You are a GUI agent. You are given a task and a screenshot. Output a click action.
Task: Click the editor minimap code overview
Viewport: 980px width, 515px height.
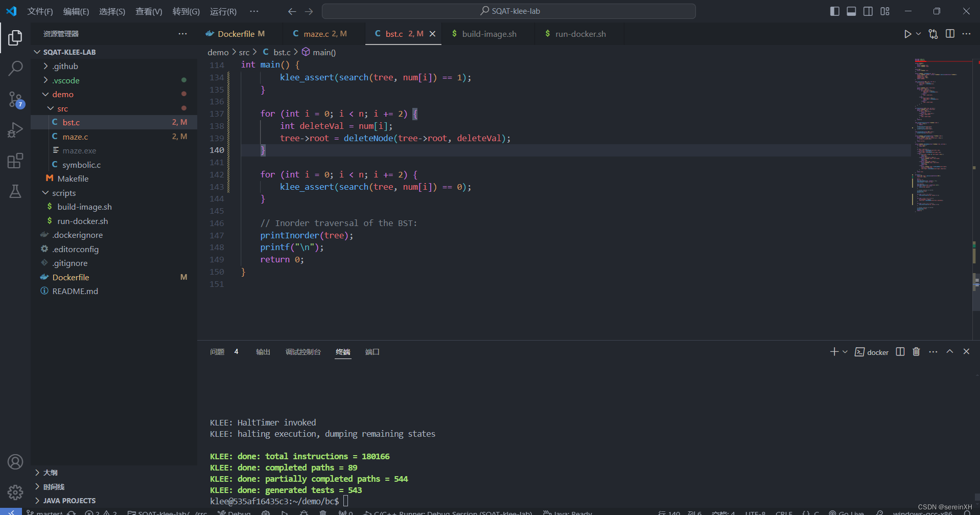click(x=941, y=136)
